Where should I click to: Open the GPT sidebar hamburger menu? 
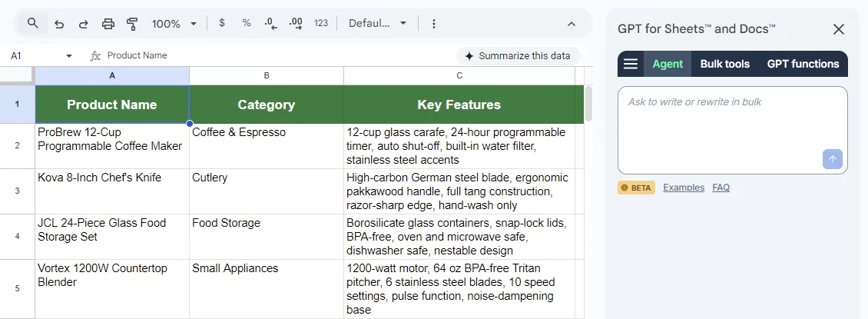click(631, 64)
